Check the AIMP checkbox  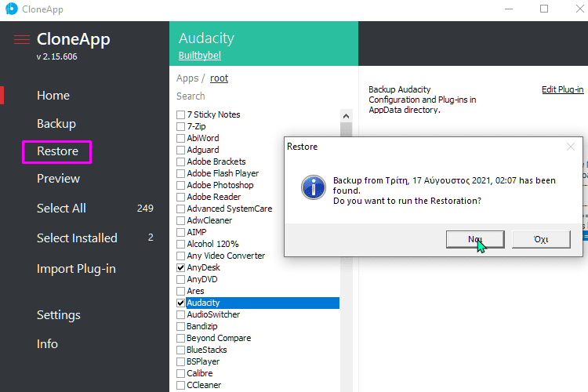181,232
